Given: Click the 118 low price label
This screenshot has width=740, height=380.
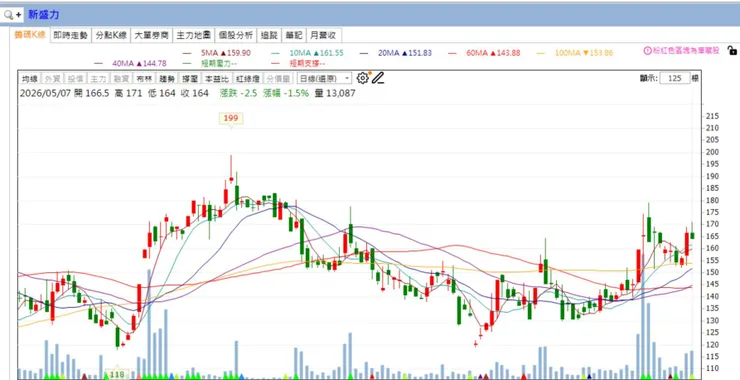Looking at the screenshot, I should [117, 375].
